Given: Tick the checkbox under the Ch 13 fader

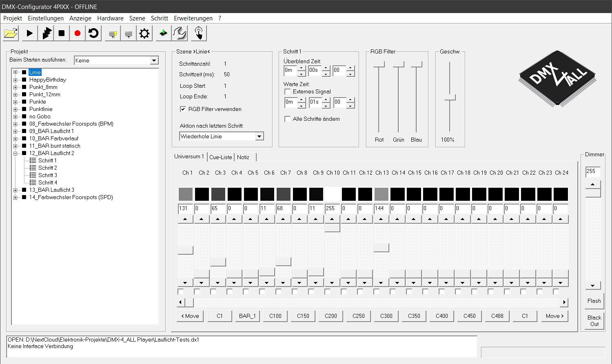Looking at the screenshot, I should [x=377, y=292].
